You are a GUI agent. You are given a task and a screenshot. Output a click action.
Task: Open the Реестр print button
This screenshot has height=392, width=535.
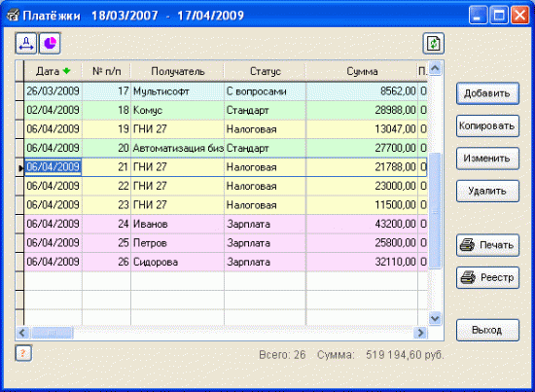click(x=487, y=278)
